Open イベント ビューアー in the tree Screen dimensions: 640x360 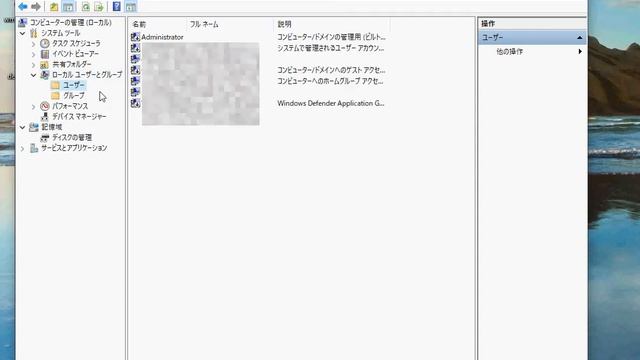[x=75, y=54]
